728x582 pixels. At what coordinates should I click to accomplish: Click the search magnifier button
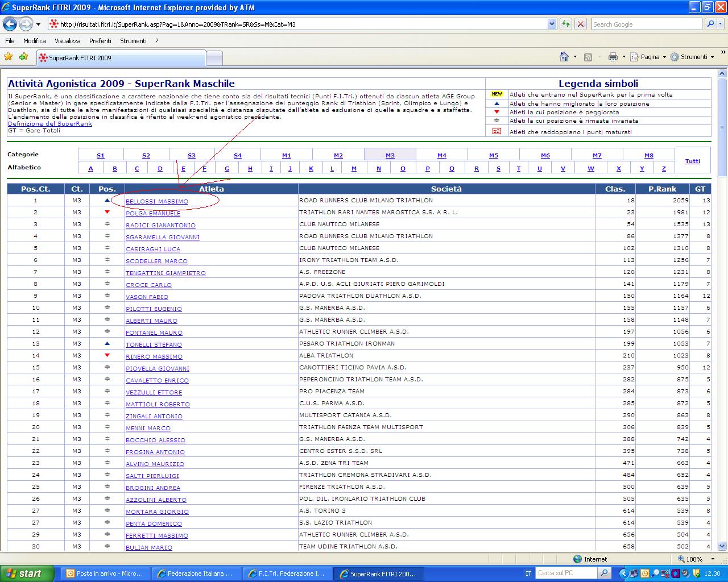click(x=710, y=24)
